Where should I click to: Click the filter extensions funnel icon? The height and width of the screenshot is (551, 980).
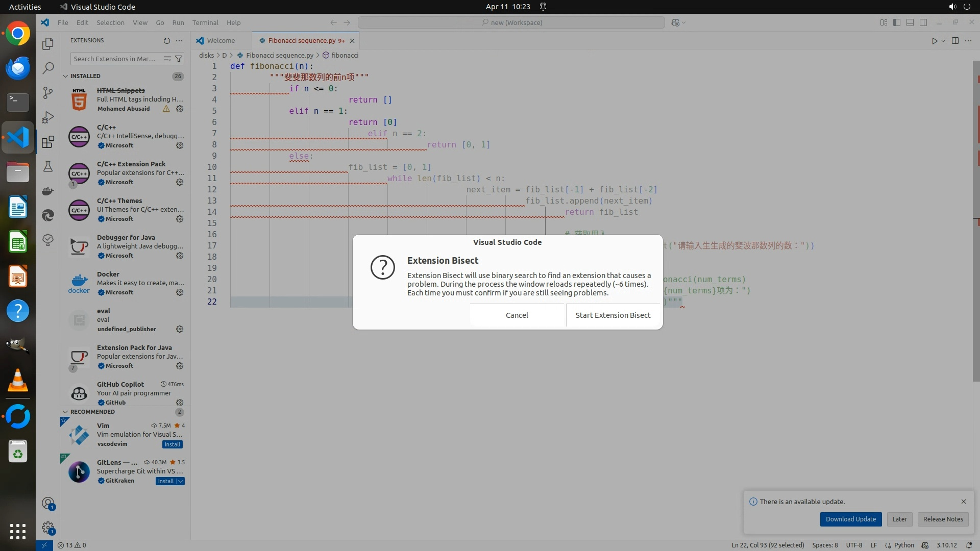179,59
